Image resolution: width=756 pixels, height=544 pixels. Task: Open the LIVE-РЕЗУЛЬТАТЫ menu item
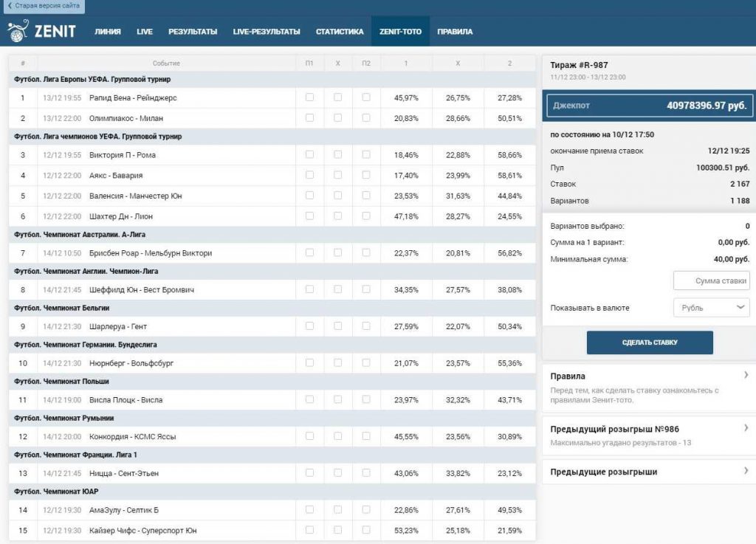267,31
